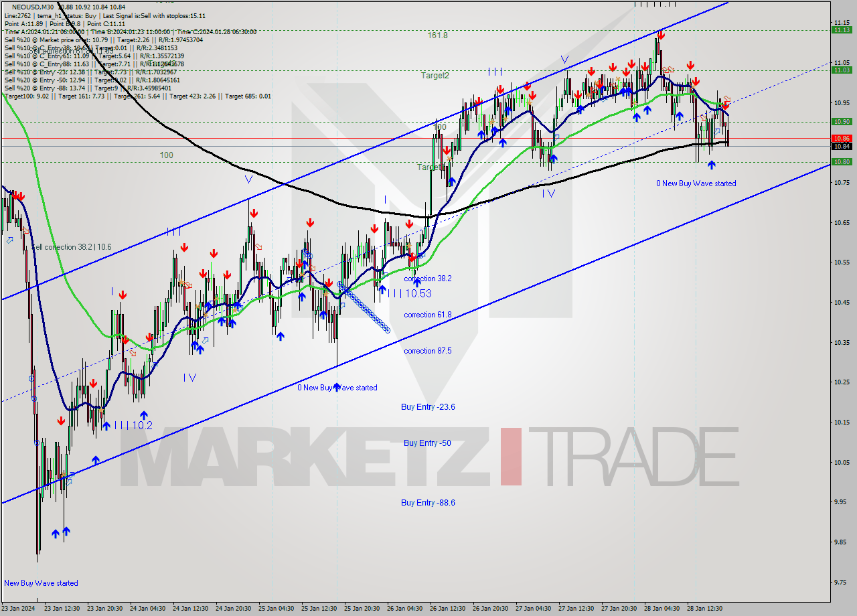
Task: Click 10.15 on the price axis
Action: pyautogui.click(x=841, y=422)
